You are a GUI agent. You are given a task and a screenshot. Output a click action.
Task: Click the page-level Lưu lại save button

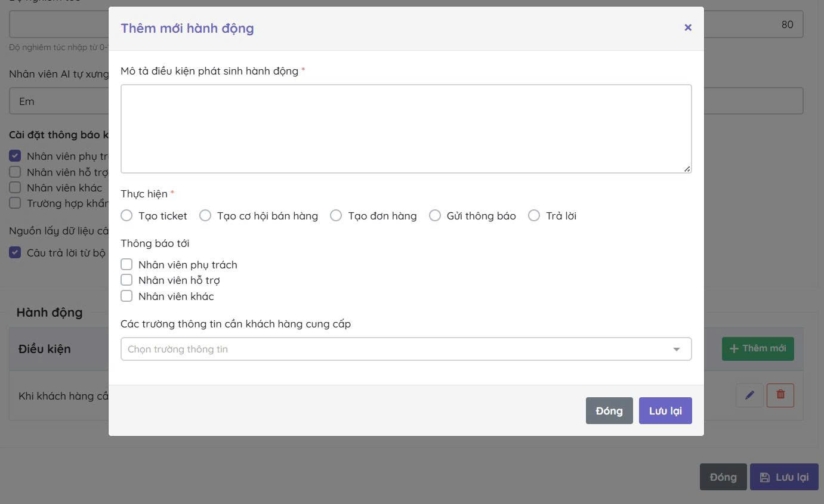(x=784, y=477)
